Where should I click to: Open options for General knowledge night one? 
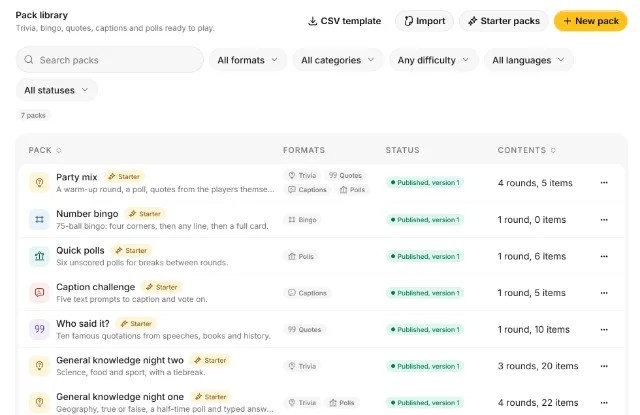[604, 403]
